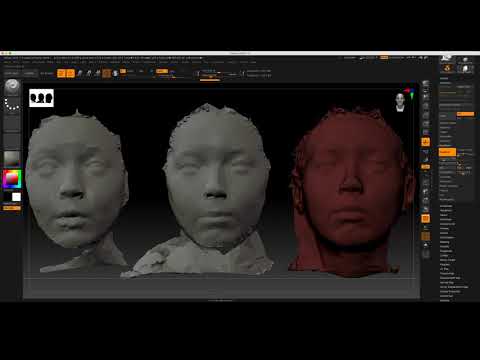
Task: Select the orange-highlighted tool thumbnail in the Tool palette
Action: pos(447,69)
